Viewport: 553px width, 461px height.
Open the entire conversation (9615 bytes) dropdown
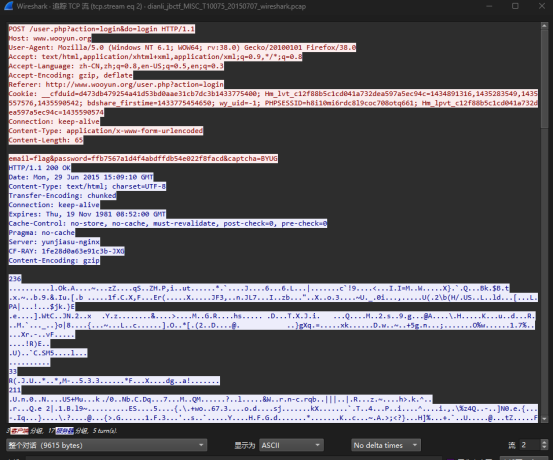point(107,445)
